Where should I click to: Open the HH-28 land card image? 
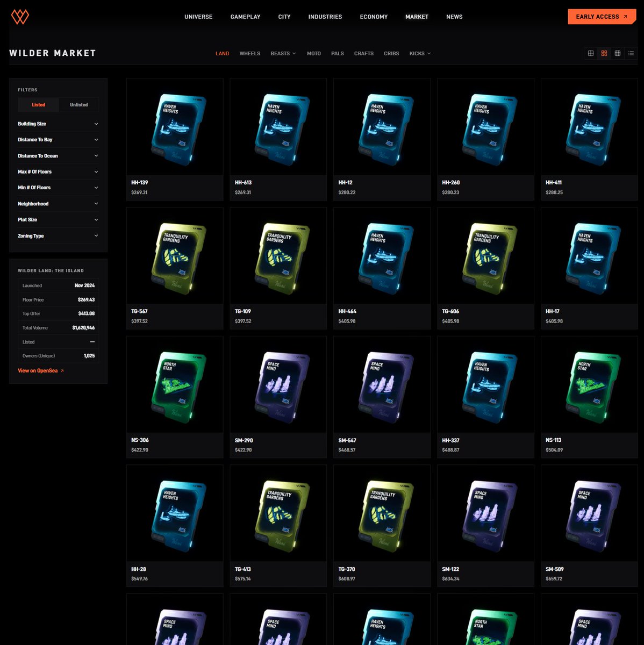(175, 513)
